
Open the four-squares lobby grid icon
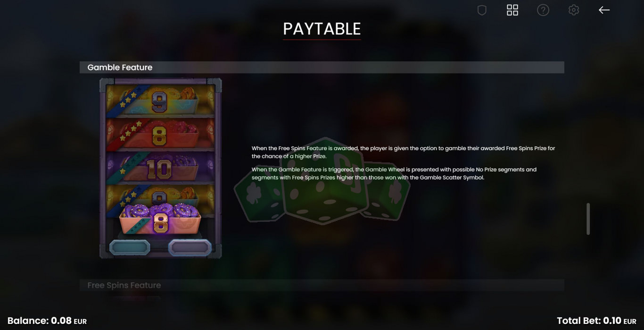tap(512, 10)
